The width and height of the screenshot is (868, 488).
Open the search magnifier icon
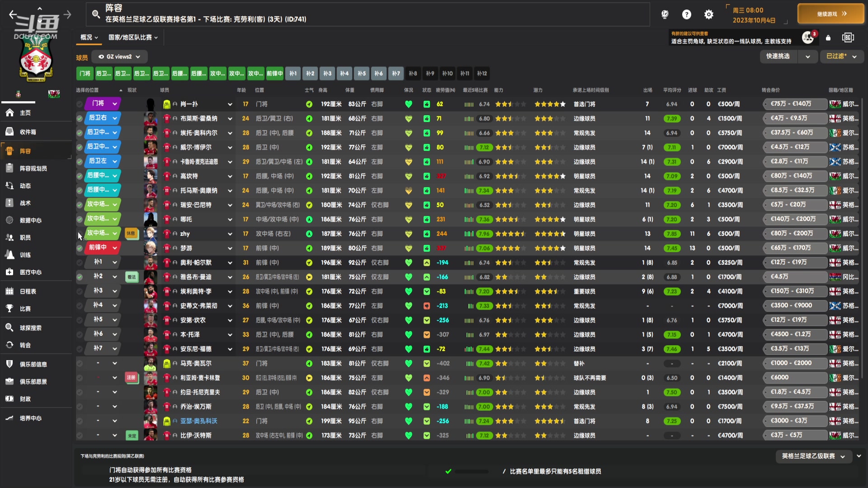pyautogui.click(x=96, y=14)
